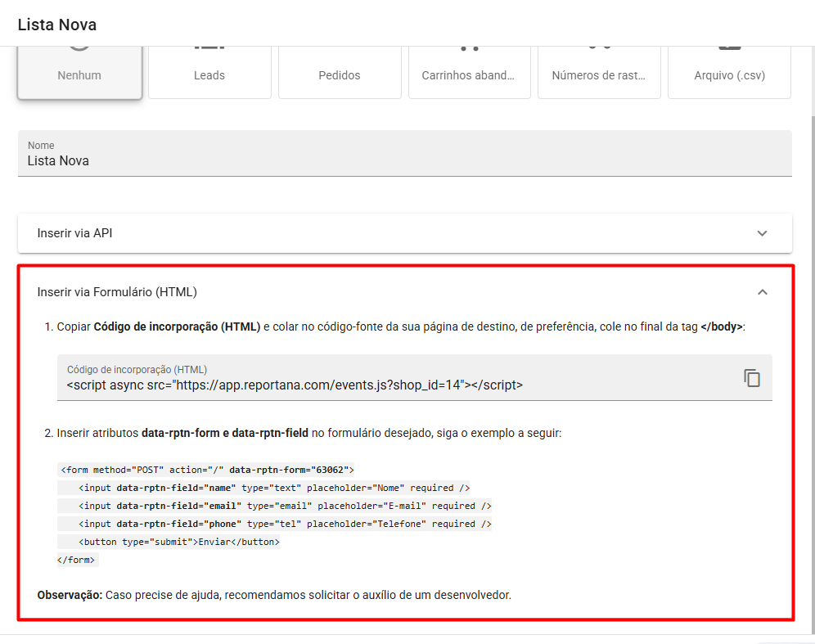Screen dimensions: 815x644
Task: Collapse Inserir via Formulário chevron arrow
Action: point(762,292)
